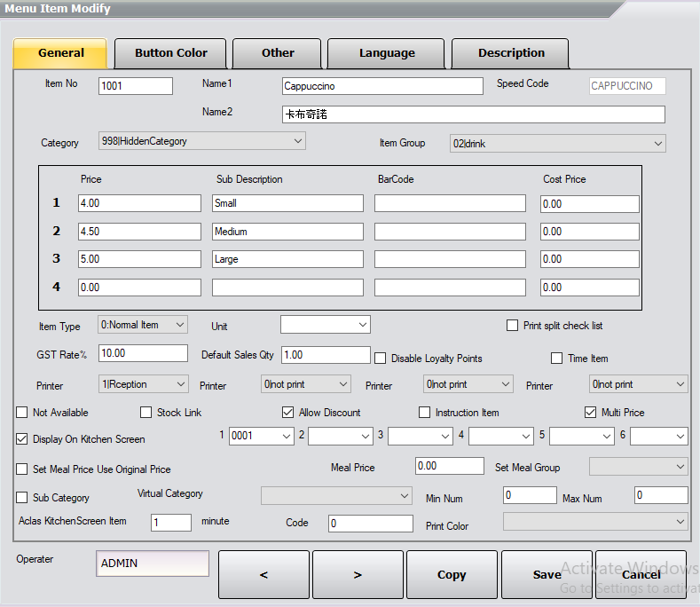Edit the Name1 field containing Cappuccino
The width and height of the screenshot is (700, 607).
(382, 86)
